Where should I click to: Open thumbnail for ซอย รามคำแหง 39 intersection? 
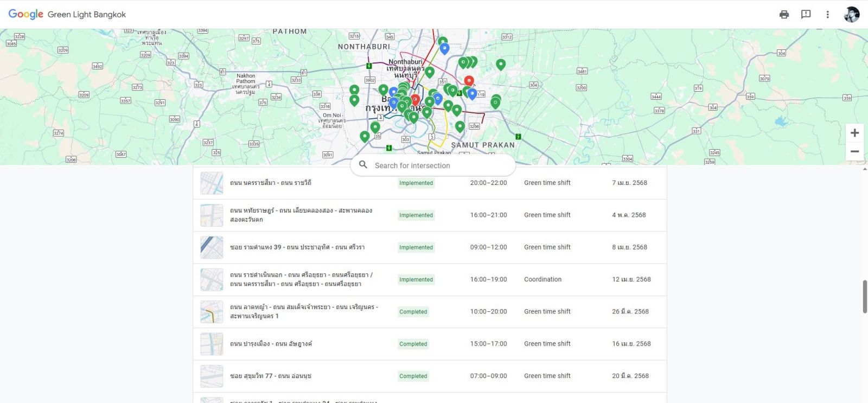click(x=212, y=247)
